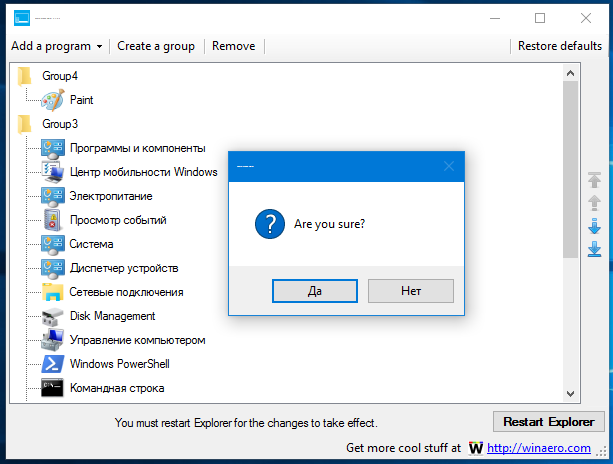Select Электропитание label
Image resolution: width=613 pixels, height=464 pixels.
[111, 196]
